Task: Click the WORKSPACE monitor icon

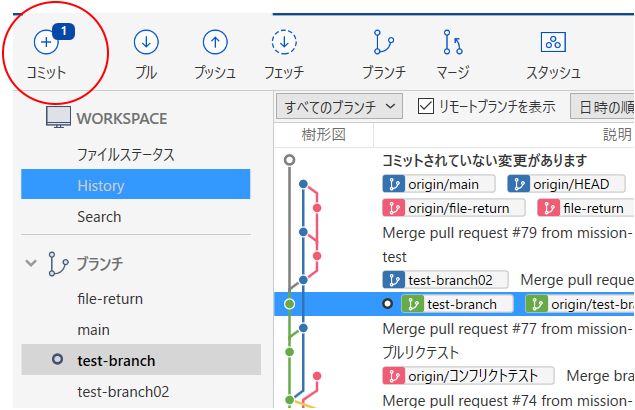Action: [x=58, y=118]
